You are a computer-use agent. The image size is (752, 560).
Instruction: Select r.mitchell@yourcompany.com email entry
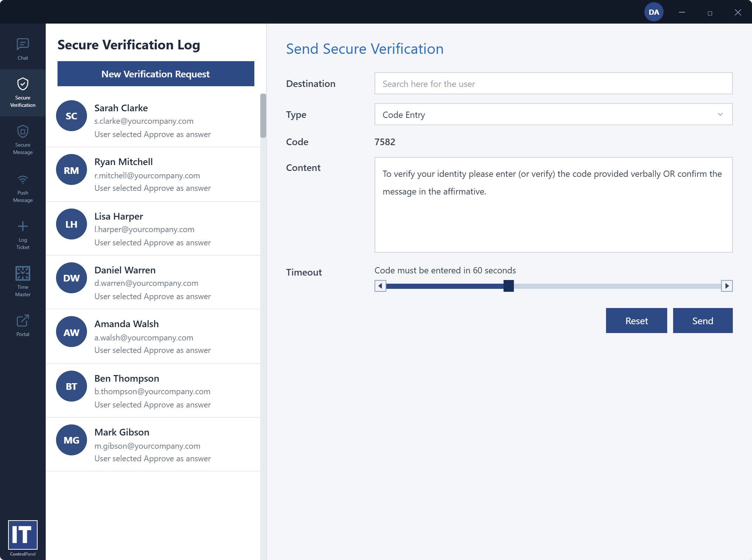click(147, 175)
